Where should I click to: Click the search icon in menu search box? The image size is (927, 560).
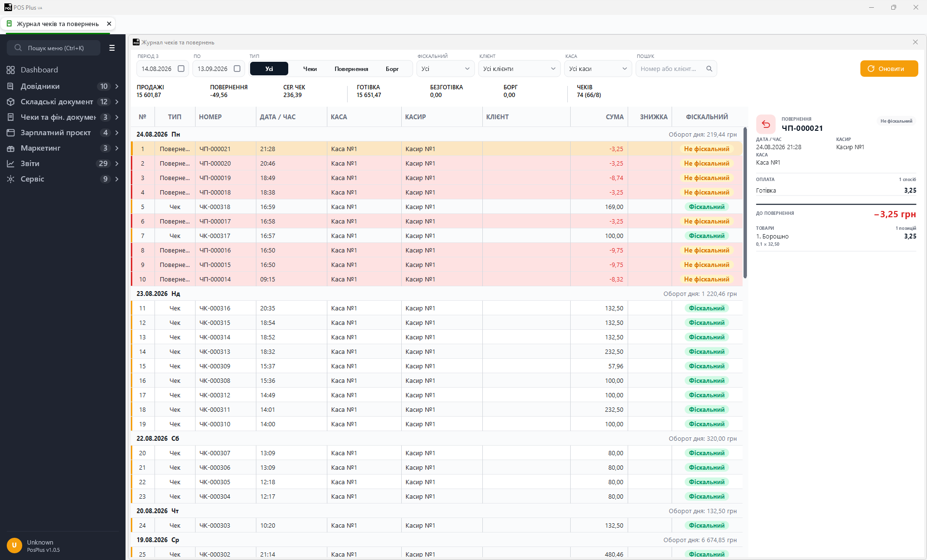coord(18,48)
